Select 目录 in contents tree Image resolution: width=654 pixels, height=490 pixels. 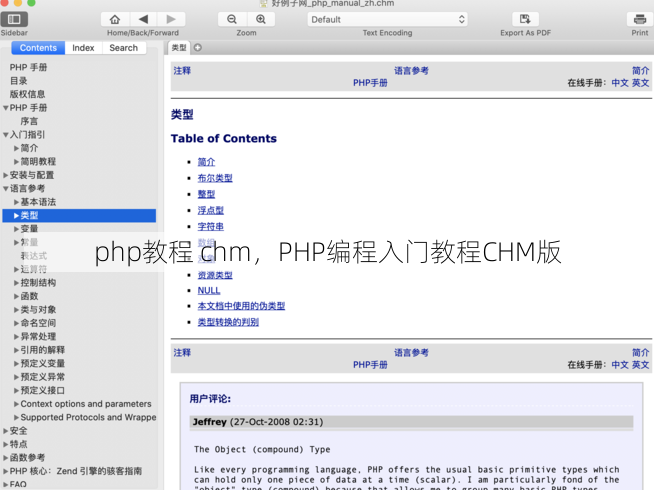click(x=18, y=81)
